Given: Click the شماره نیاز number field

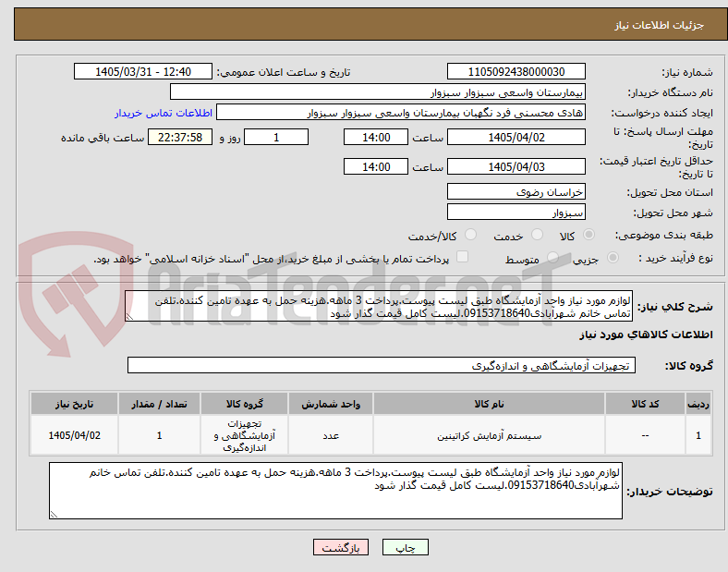Looking at the screenshot, I should [x=516, y=71].
